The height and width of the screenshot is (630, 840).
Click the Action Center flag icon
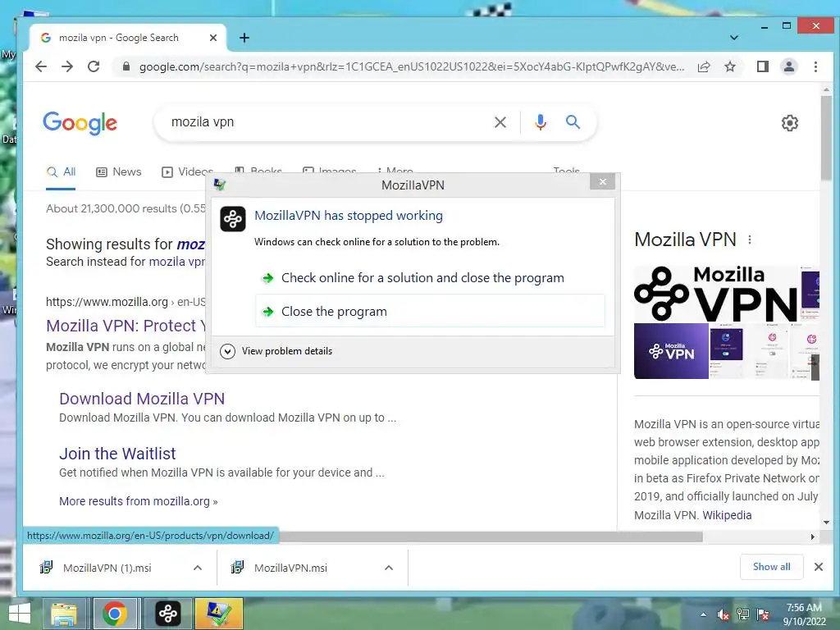[763, 614]
